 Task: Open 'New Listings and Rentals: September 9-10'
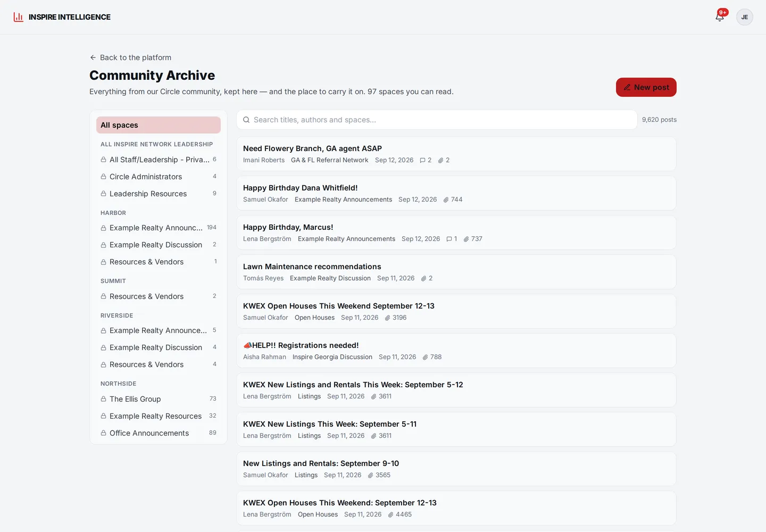[456, 469]
